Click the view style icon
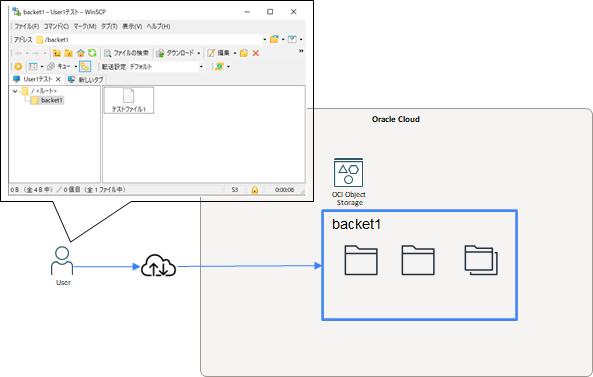Screen dimensions: 593x377 tap(33, 67)
